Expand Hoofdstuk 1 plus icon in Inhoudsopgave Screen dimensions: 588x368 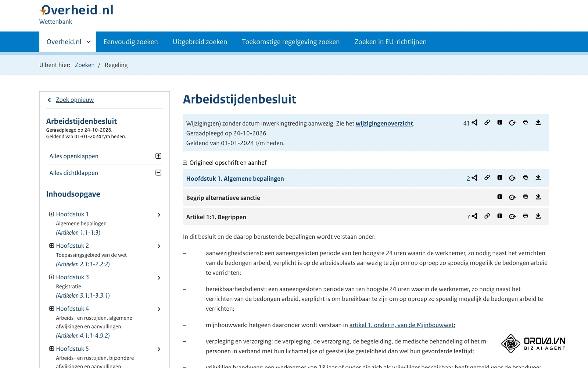pyautogui.click(x=52, y=214)
